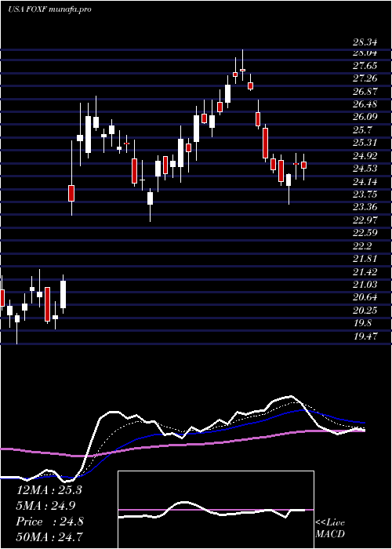Click the 27.26 price axis label

tap(365, 78)
